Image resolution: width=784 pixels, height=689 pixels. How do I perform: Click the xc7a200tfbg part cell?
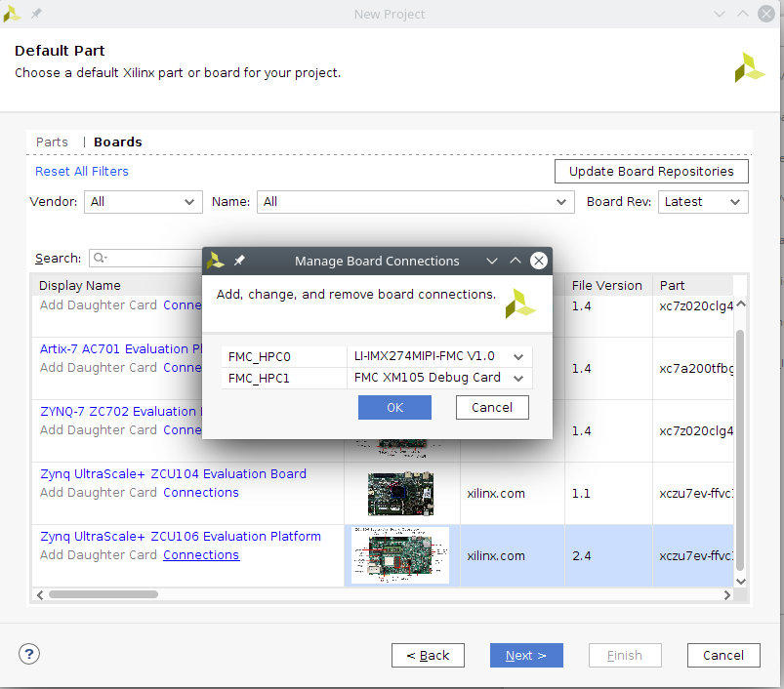[x=693, y=368]
